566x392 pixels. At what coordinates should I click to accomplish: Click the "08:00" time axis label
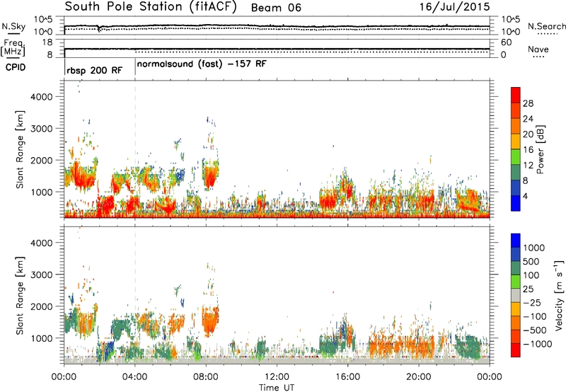click(x=206, y=377)
